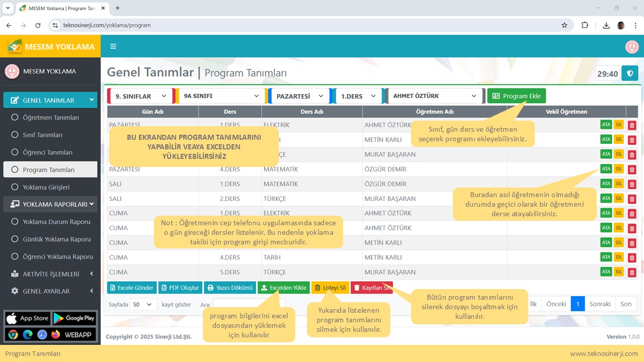
Task: Open the 9. SINIFLAR grade dropdown
Action: (140, 96)
